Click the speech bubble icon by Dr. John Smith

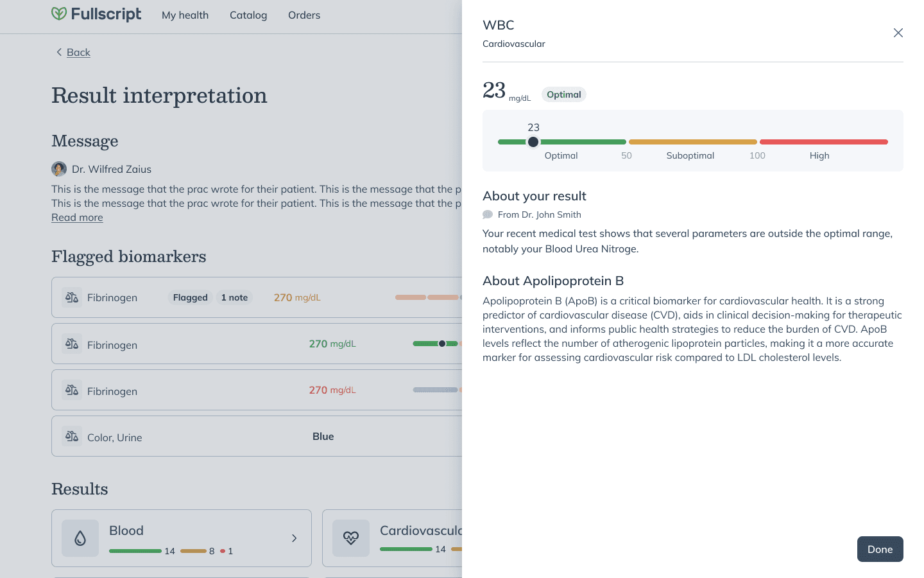coord(488,215)
